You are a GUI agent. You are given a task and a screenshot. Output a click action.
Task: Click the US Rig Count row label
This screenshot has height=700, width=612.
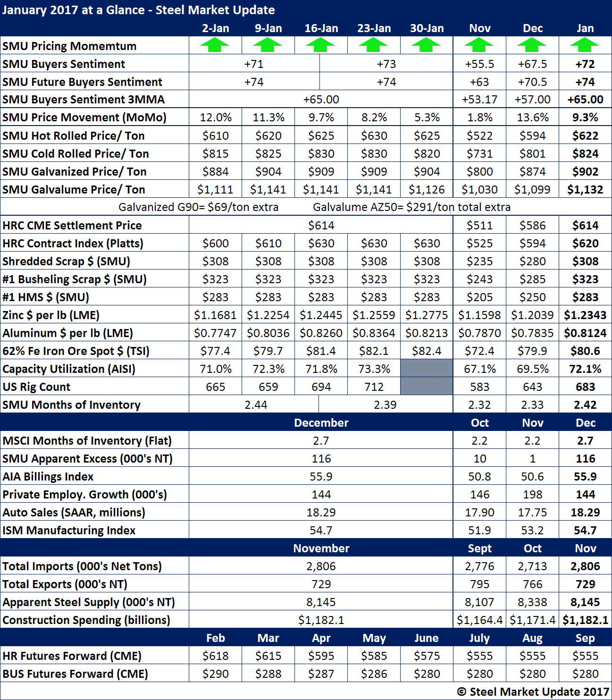tap(36, 387)
